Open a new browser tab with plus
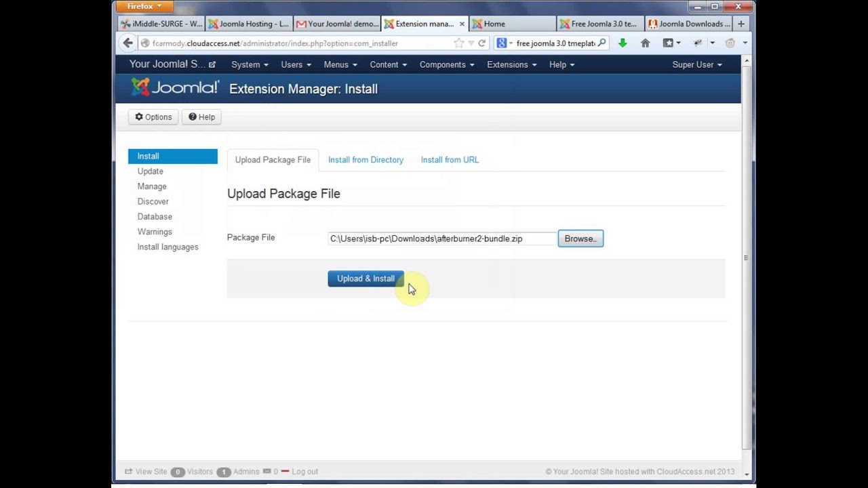This screenshot has height=488, width=868. pyautogui.click(x=741, y=24)
